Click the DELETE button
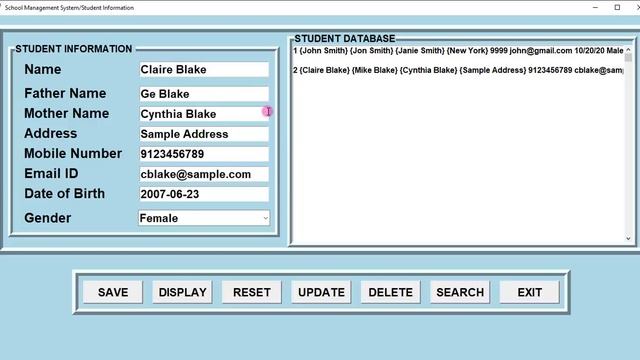Screen dimensions: 640x360 (x=391, y=292)
